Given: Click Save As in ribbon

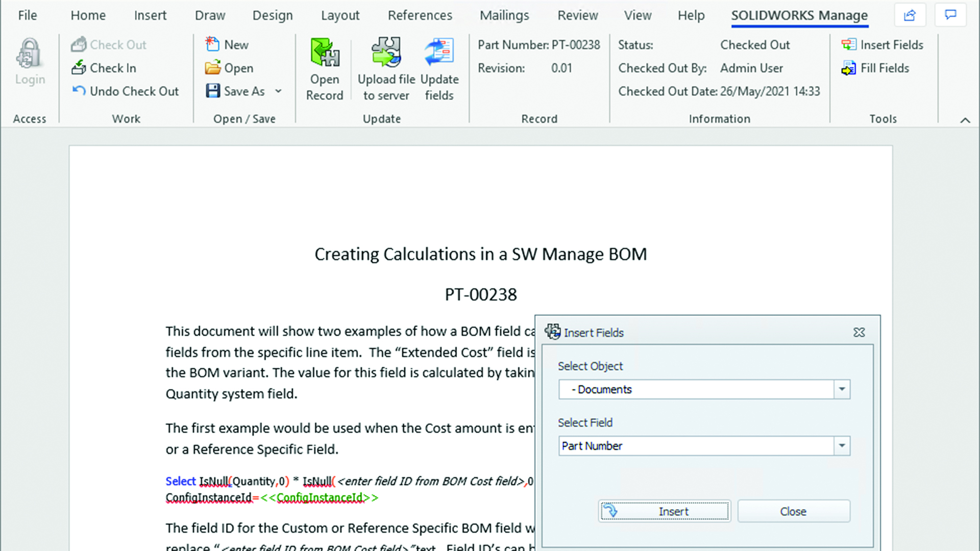Looking at the screenshot, I should [x=235, y=91].
